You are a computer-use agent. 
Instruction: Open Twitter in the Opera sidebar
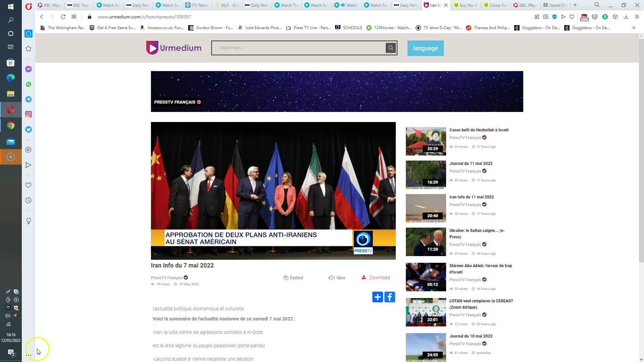(x=29, y=129)
